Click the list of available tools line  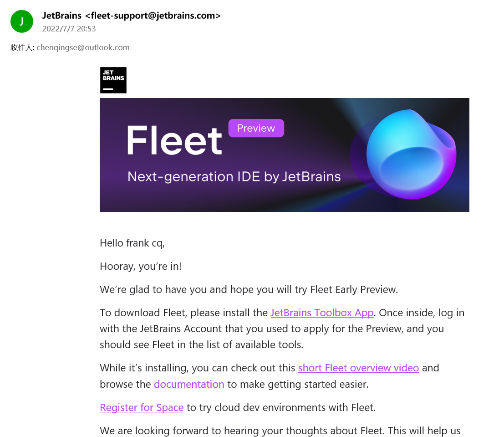(x=202, y=344)
